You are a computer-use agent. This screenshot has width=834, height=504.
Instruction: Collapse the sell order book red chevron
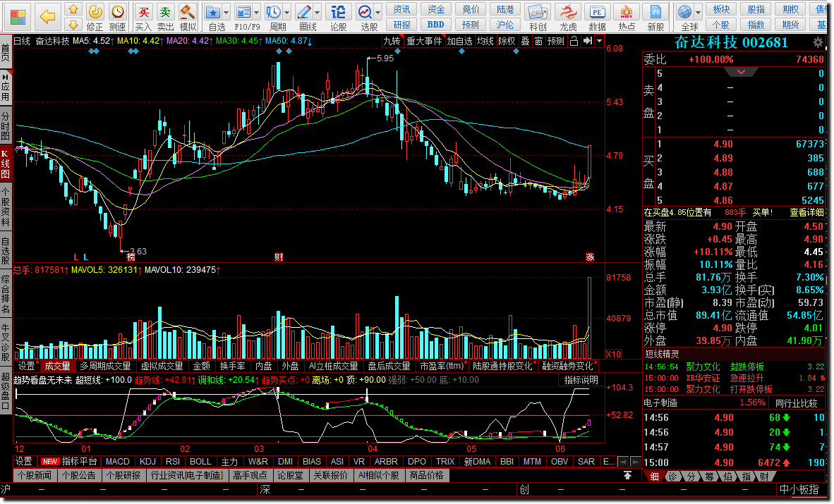[x=741, y=72]
